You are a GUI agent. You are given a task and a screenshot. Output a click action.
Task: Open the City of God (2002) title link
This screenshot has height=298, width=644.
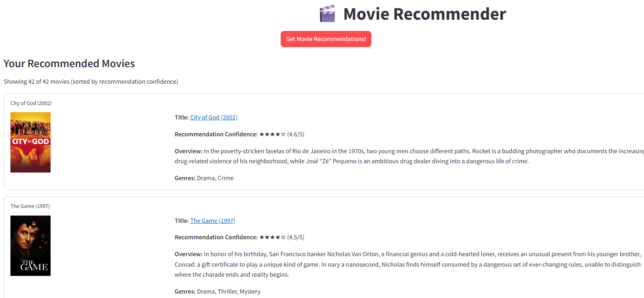coord(214,117)
